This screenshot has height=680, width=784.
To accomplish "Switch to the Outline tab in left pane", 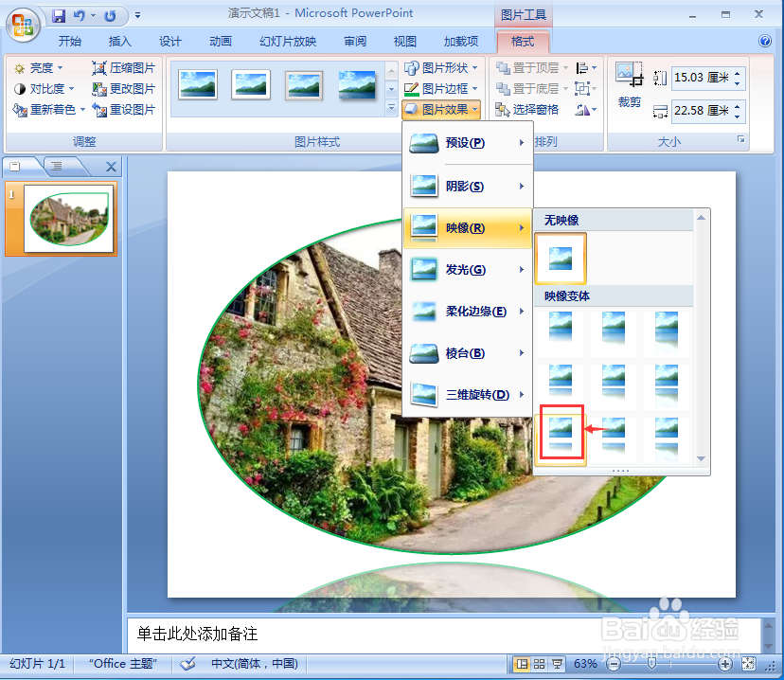I will tap(57, 167).
